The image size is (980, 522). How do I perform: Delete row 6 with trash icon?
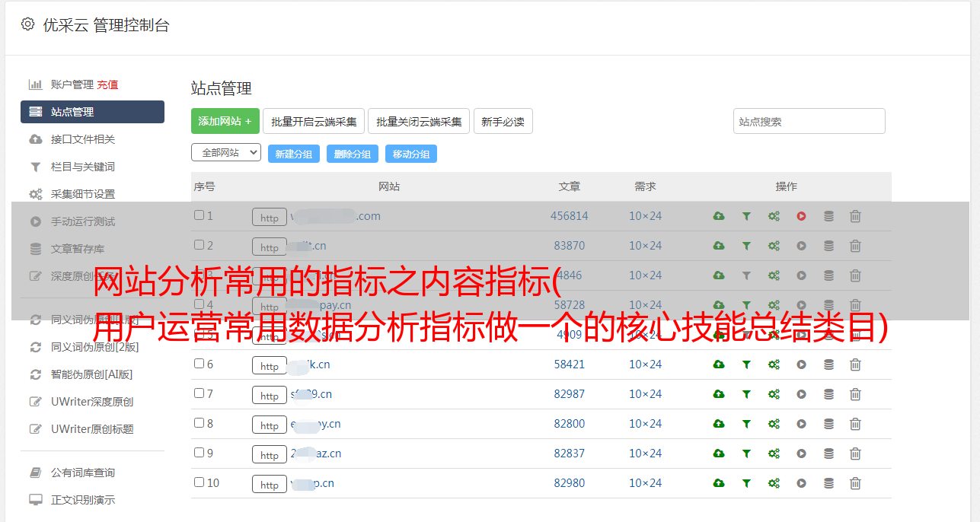click(855, 364)
